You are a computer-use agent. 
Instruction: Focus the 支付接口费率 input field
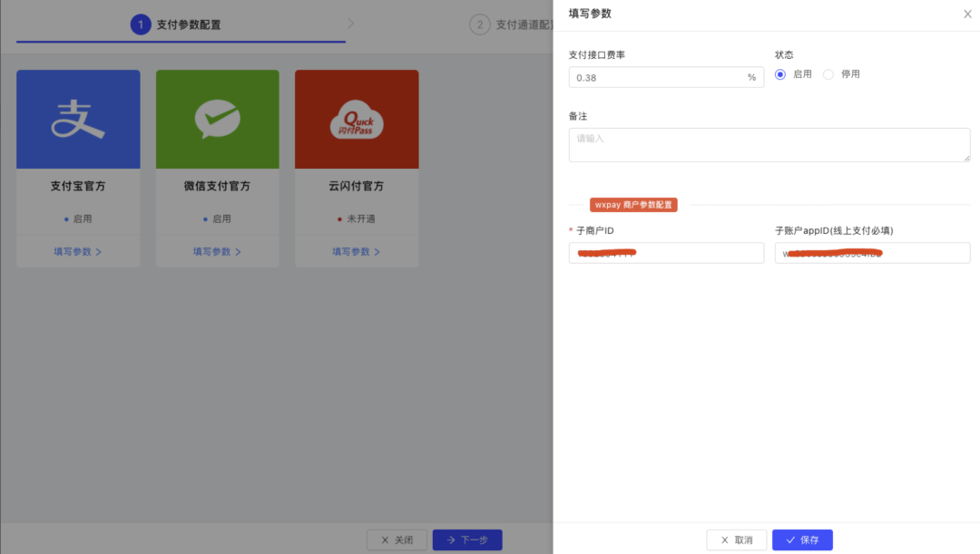[x=658, y=78]
